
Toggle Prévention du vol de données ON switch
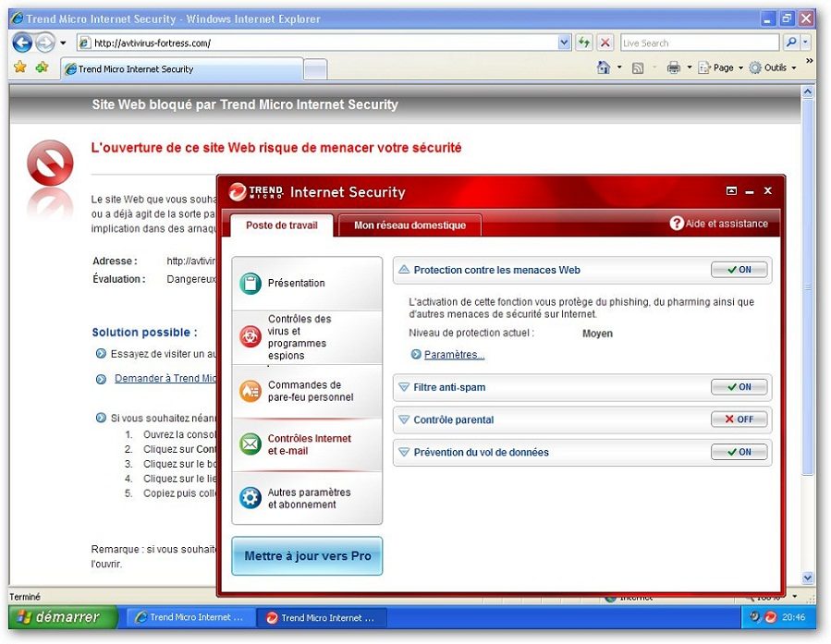click(x=739, y=453)
